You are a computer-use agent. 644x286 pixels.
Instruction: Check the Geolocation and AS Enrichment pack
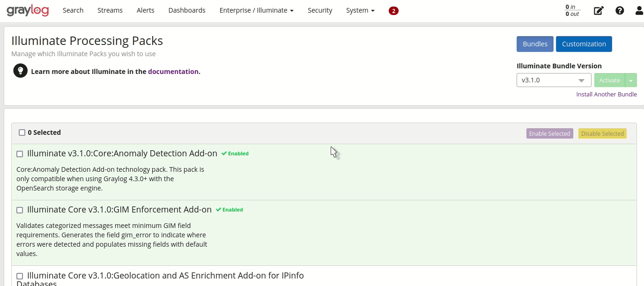tap(20, 276)
